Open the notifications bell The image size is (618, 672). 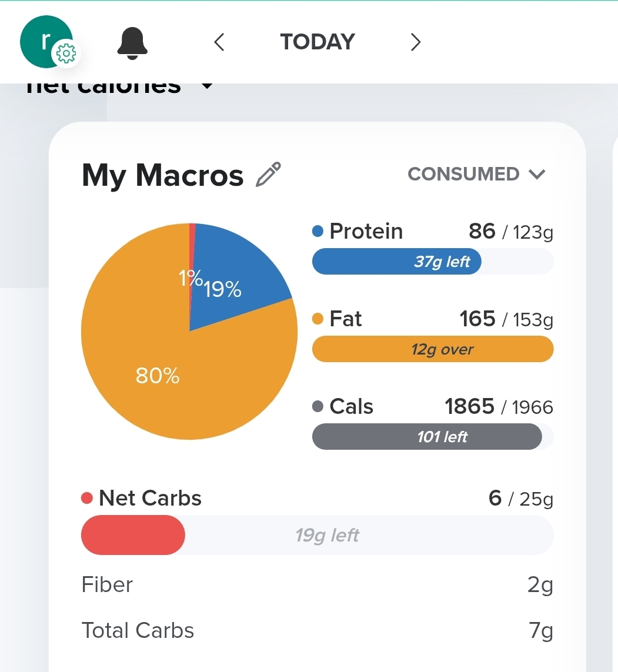pyautogui.click(x=132, y=43)
